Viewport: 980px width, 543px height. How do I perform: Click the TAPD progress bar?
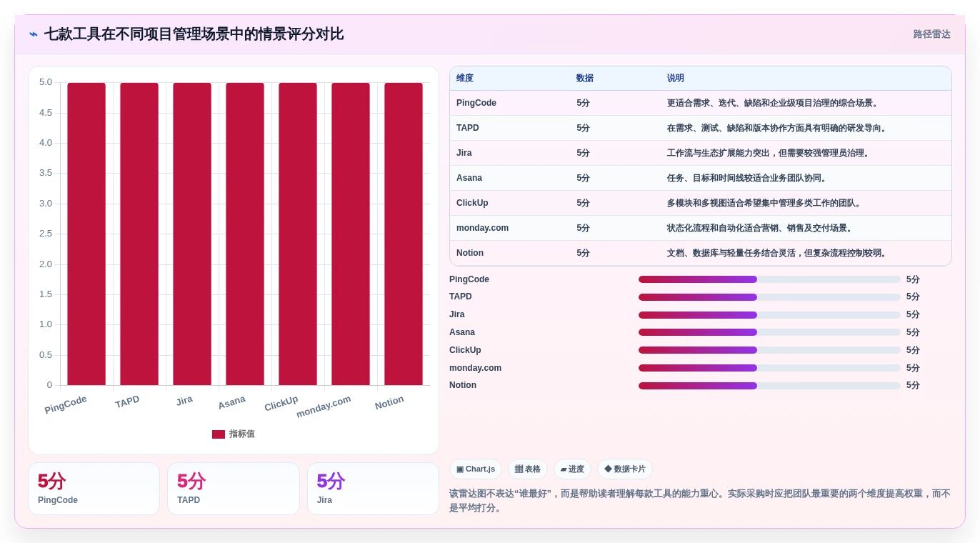point(769,297)
